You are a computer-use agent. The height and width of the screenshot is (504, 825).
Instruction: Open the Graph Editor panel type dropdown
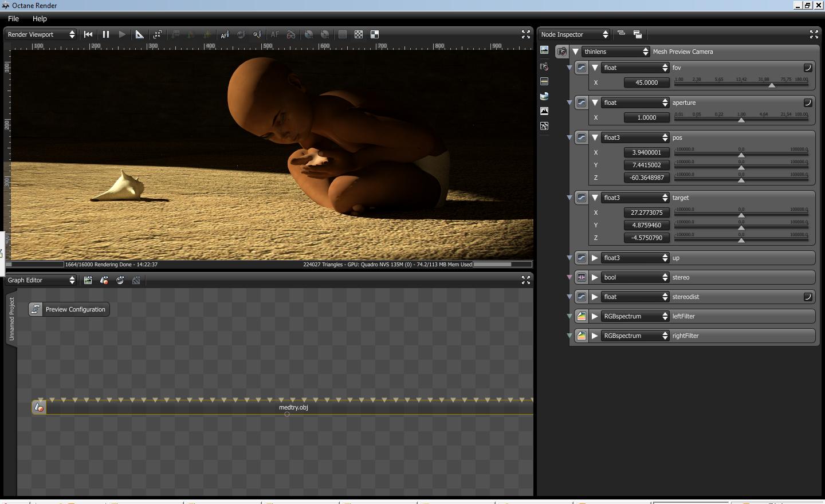[x=41, y=280]
